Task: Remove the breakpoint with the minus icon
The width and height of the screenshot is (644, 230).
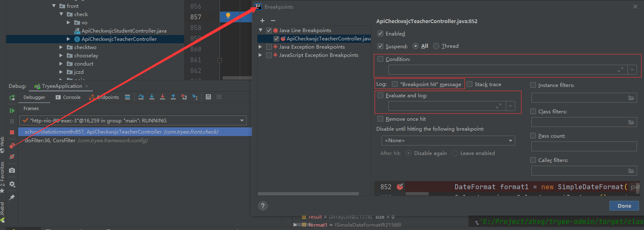Action: pos(273,21)
